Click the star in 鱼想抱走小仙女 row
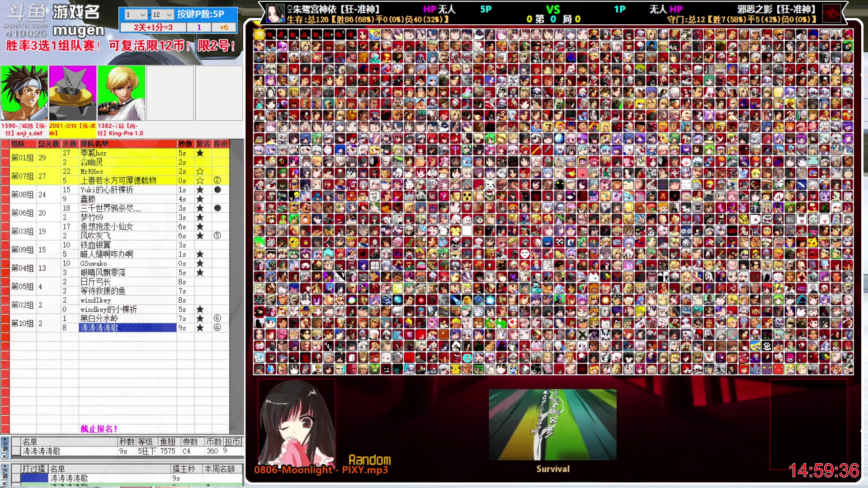 [x=200, y=227]
